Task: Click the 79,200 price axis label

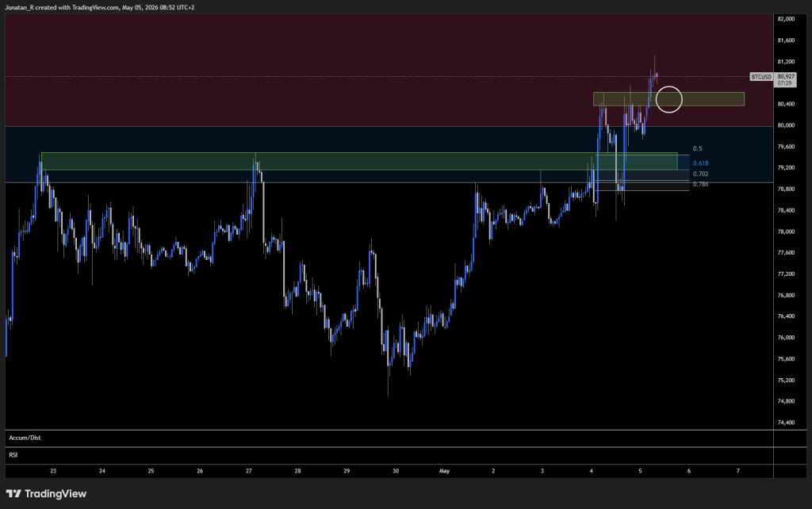Action: [x=786, y=168]
